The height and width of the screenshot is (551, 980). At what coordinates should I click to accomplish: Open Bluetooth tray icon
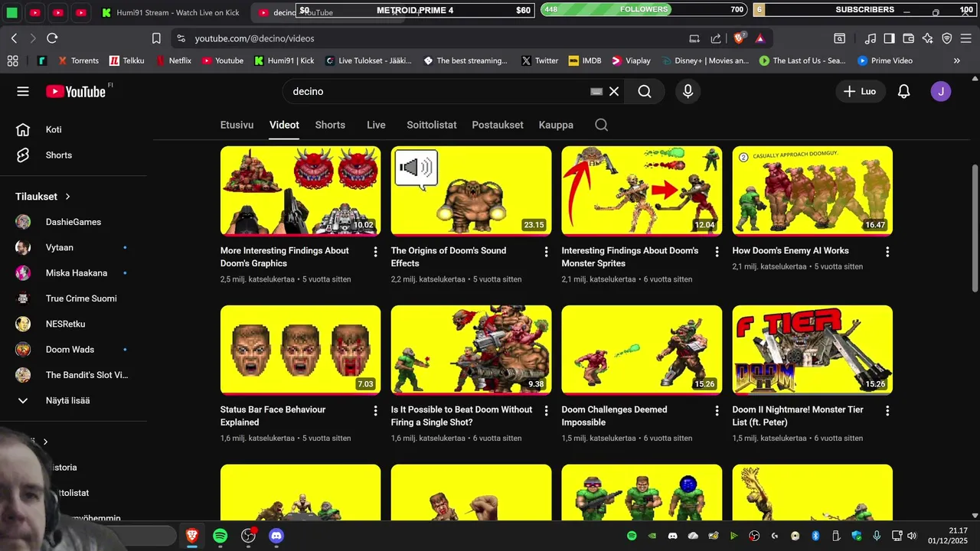pos(815,536)
